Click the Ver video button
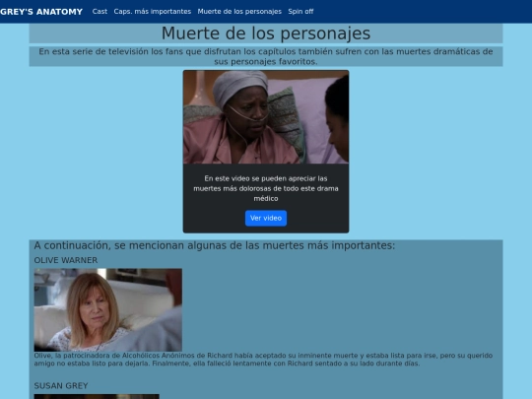532x399 pixels. tap(266, 218)
